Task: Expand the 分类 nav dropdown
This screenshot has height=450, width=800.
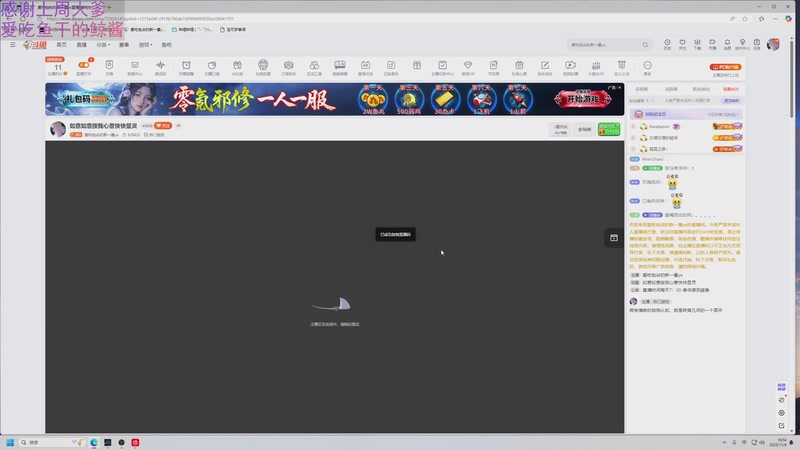Action: coord(103,45)
